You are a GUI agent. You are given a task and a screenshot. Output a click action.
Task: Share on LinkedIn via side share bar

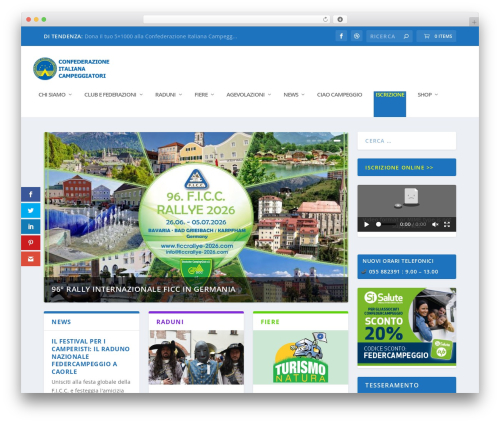[x=31, y=227]
